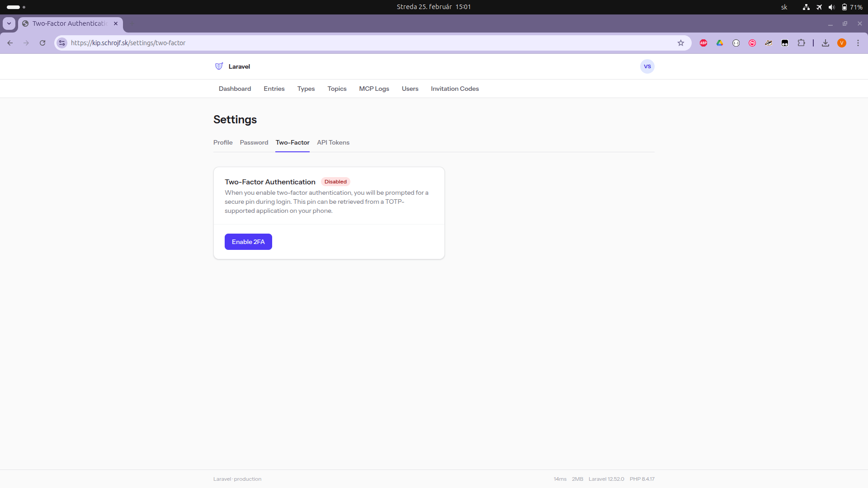Click the Enable 2FA button
The image size is (868, 488).
pos(248,242)
